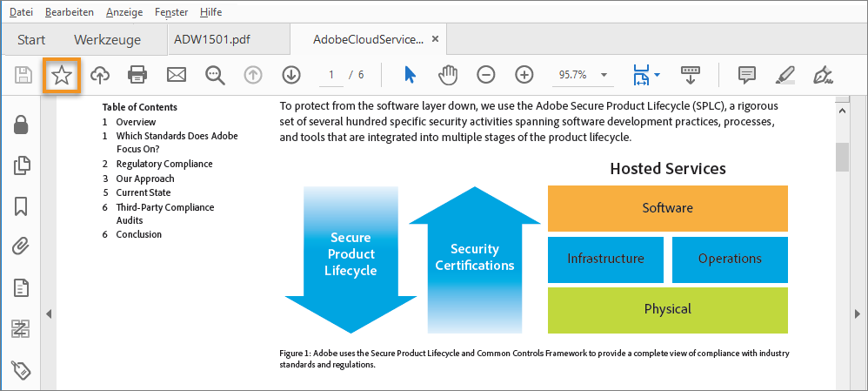
Task: Click Third-Party Compliance Audits entry
Action: pyautogui.click(x=165, y=213)
